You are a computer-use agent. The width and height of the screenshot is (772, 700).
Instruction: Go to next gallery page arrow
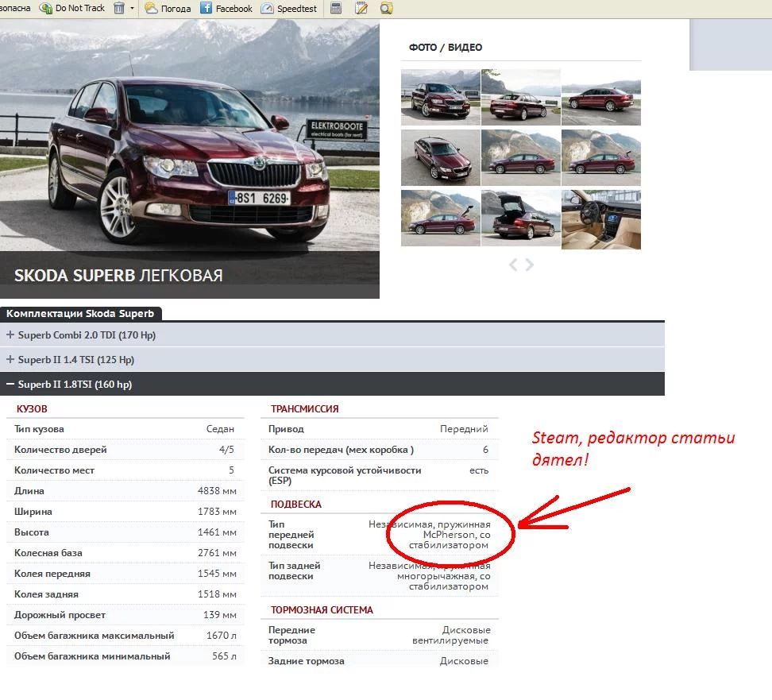(x=530, y=265)
